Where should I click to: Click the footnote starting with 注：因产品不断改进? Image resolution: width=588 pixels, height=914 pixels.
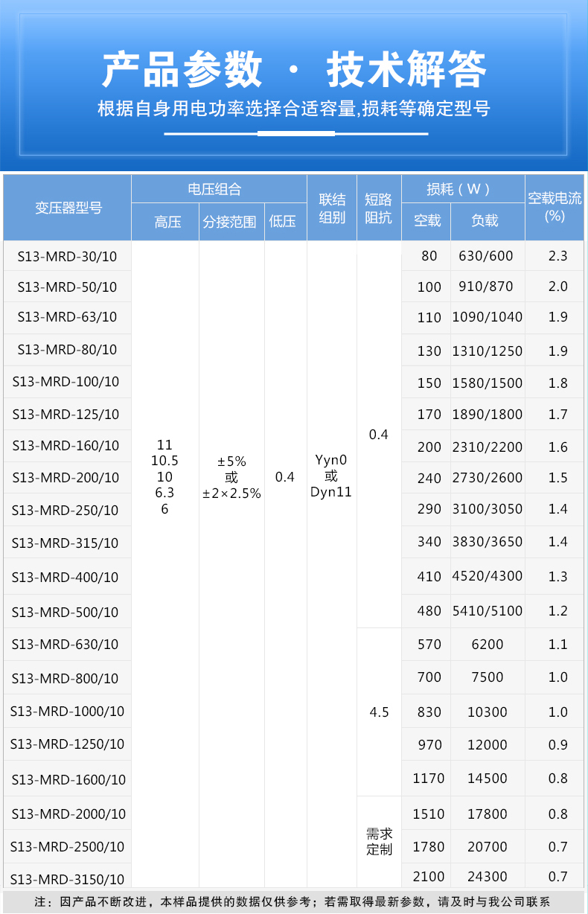pos(294,901)
